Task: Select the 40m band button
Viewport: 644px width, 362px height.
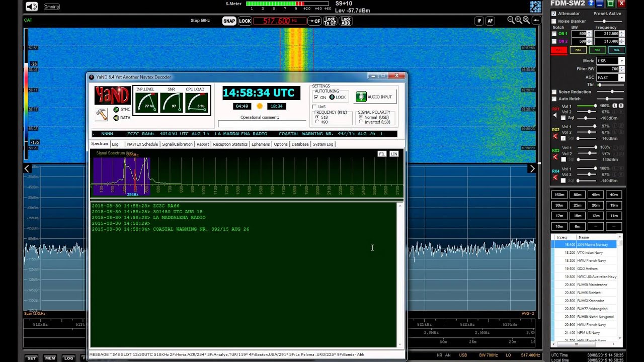Action: pyautogui.click(x=614, y=195)
